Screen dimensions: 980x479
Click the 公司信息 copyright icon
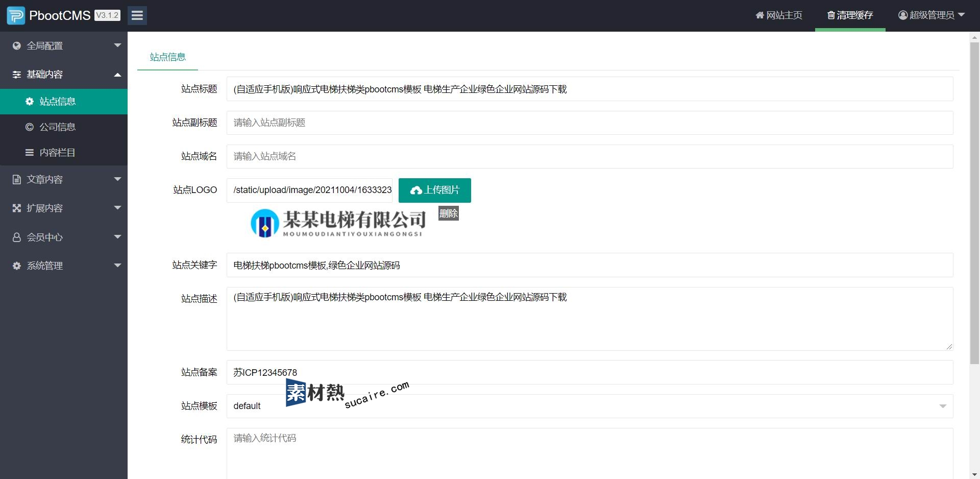[x=30, y=127]
